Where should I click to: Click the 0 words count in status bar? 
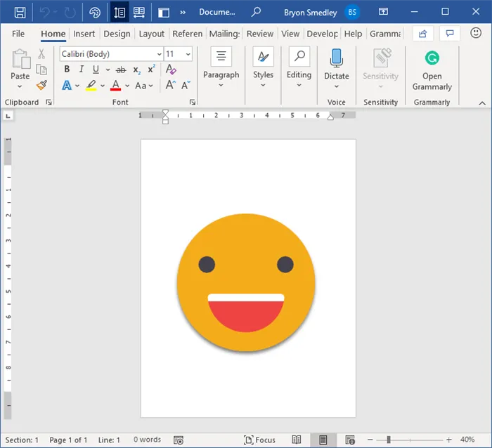tap(147, 440)
